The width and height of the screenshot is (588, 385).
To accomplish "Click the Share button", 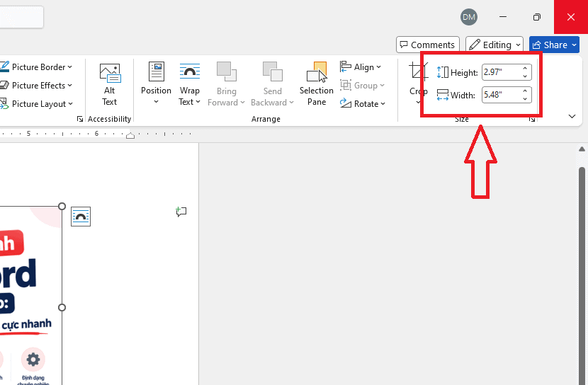I will pos(554,45).
